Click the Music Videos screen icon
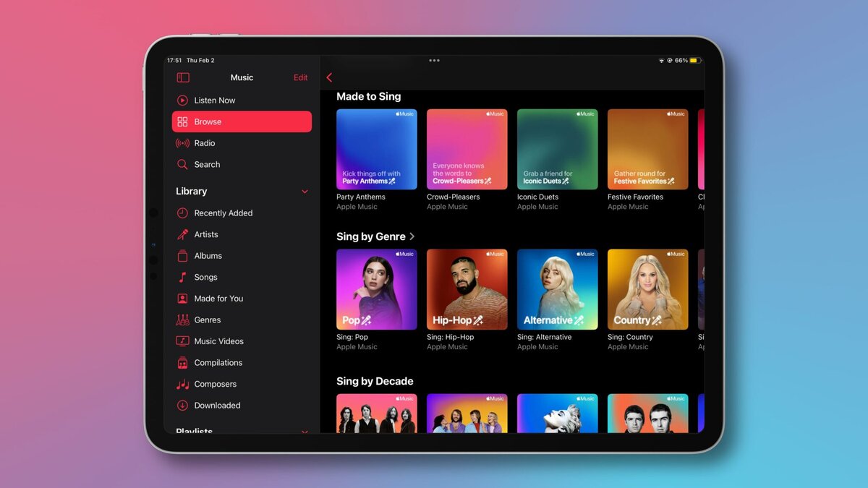 [x=182, y=341]
